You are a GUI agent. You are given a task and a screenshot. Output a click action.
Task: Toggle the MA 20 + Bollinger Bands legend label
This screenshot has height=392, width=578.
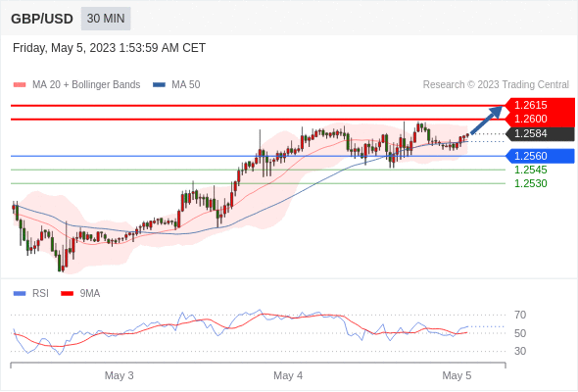86,85
